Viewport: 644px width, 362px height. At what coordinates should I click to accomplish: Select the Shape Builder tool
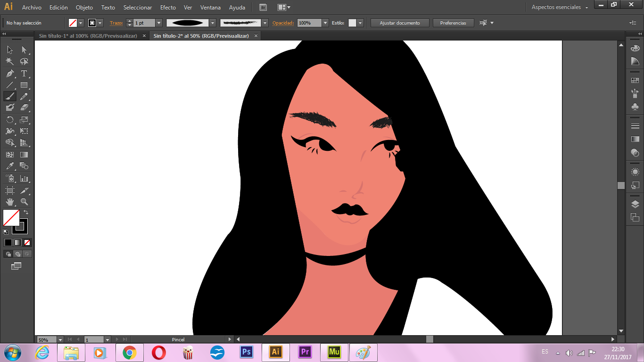(10, 142)
